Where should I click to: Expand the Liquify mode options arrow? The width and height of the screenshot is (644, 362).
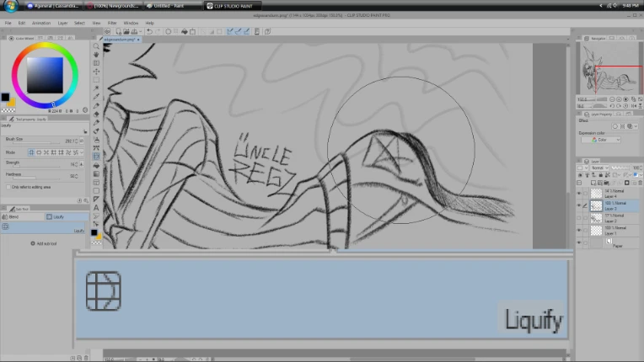coord(82,152)
